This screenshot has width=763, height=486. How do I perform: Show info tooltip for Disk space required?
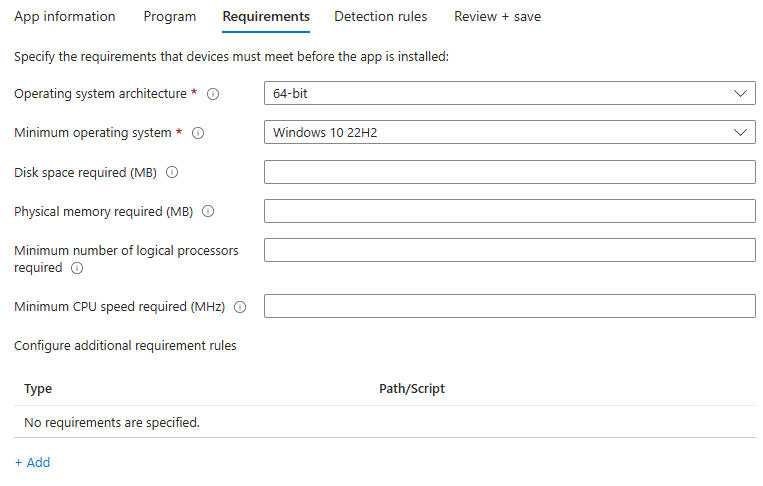click(172, 172)
